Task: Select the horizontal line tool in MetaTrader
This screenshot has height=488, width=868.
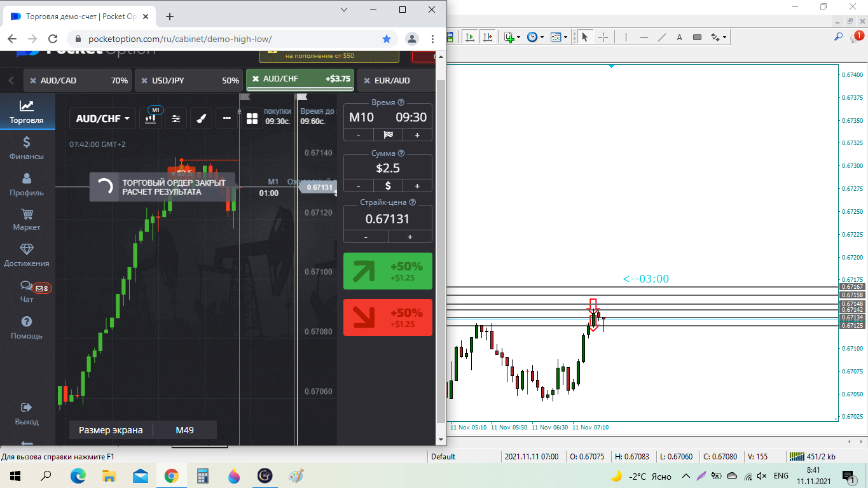Action: pos(644,37)
